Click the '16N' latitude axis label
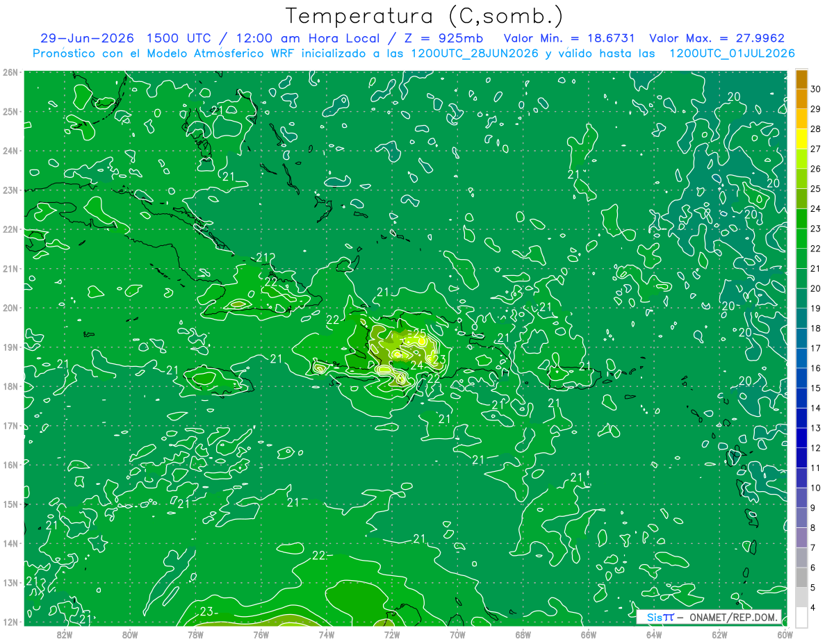Screen dimensions: 834x644 10,465
